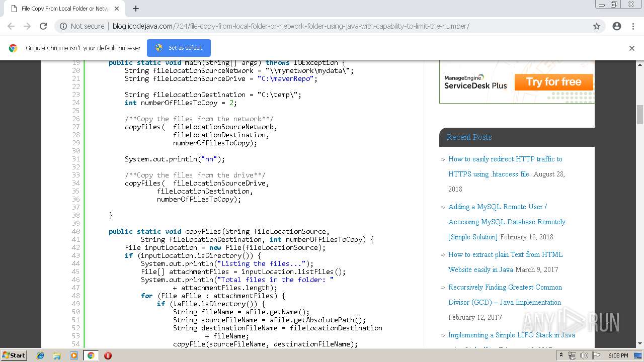Open Windows Media Player from the taskbar
This screenshot has width=644, height=362.
click(74, 355)
